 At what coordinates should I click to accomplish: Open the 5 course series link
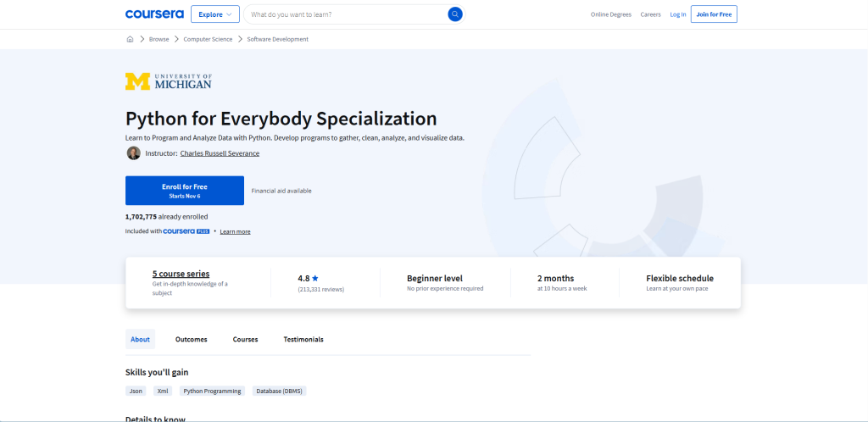181,274
